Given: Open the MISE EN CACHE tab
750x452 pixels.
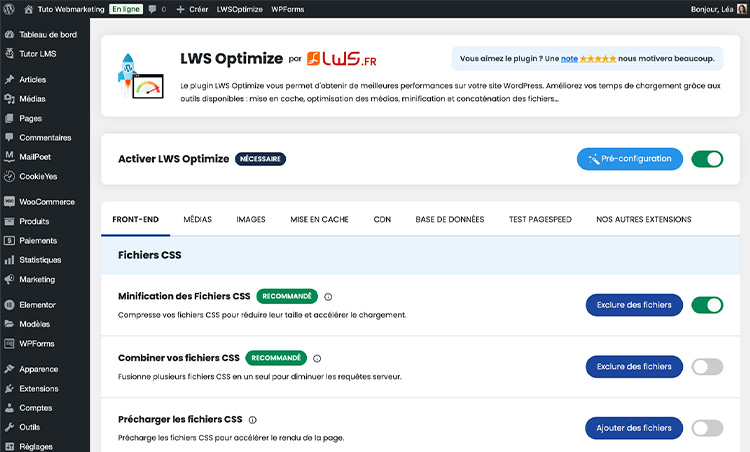Looking at the screenshot, I should tap(320, 219).
